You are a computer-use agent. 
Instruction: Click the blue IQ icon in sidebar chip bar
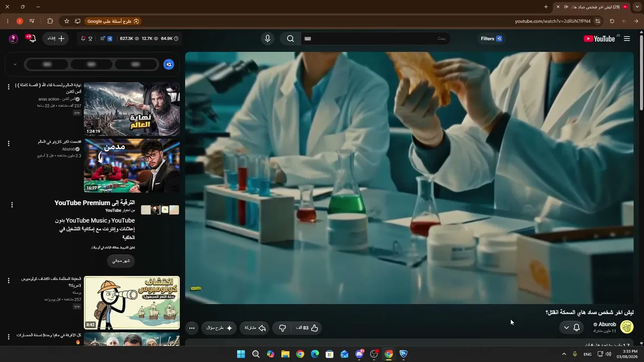tap(169, 64)
